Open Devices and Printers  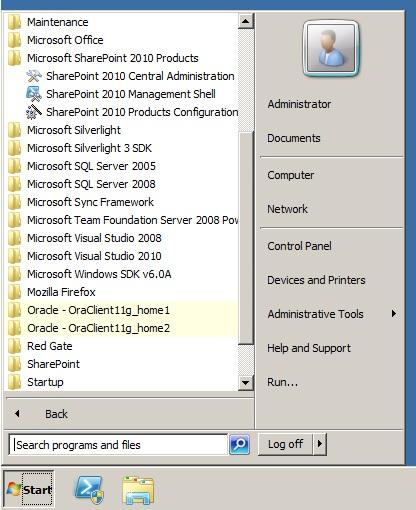tap(316, 280)
